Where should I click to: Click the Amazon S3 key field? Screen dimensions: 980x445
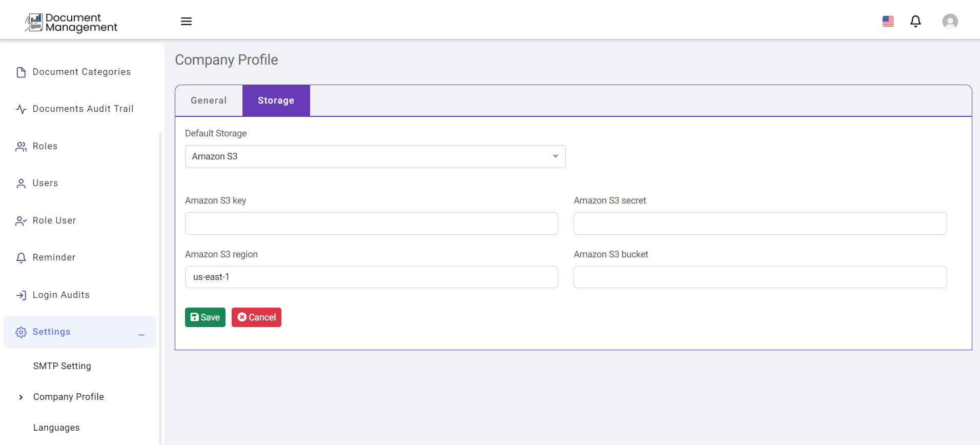(x=371, y=224)
